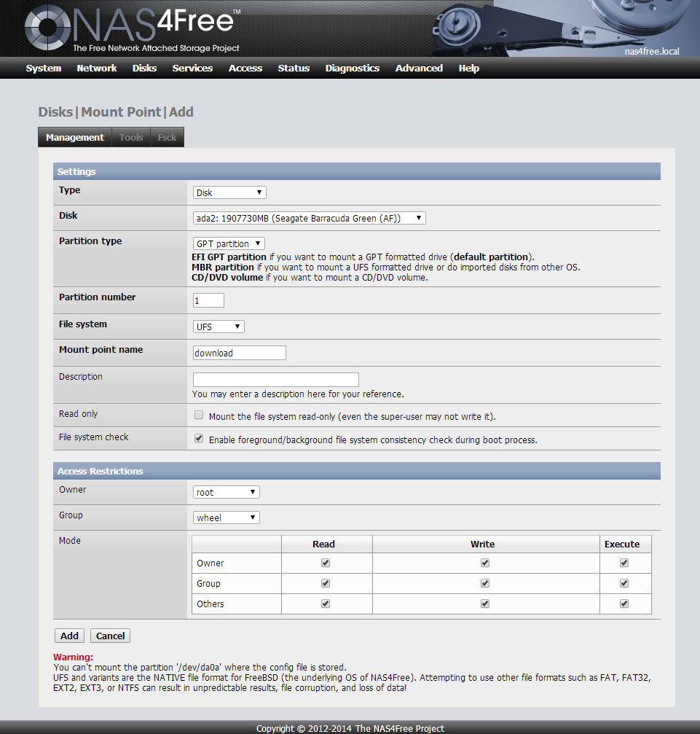Uncheck Others Write permission

point(485,604)
